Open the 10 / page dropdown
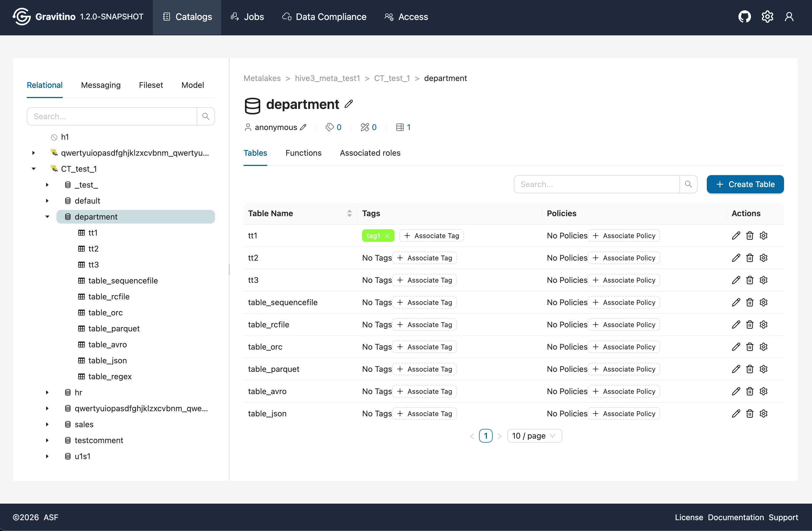 [534, 436]
